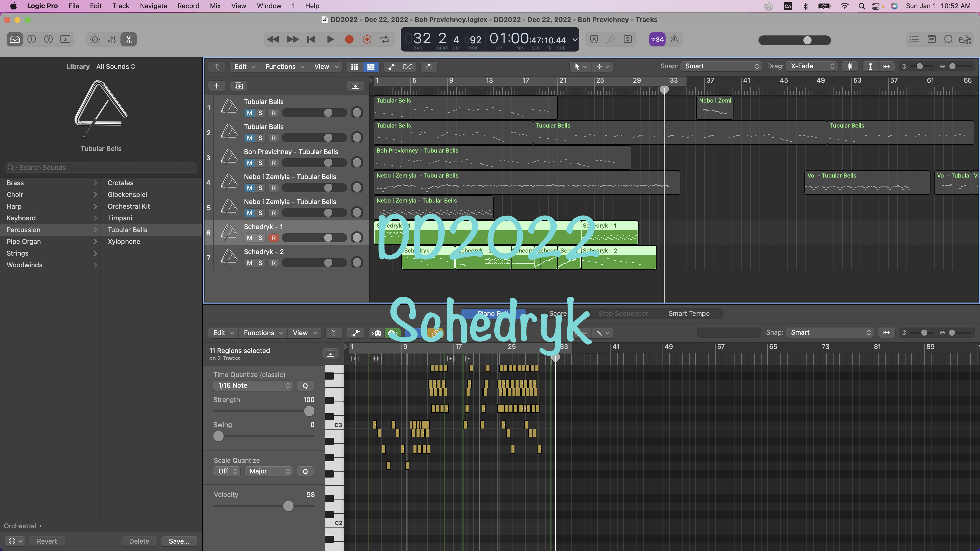Open the Loop Browser icon
980x551 pixels.
click(948, 39)
